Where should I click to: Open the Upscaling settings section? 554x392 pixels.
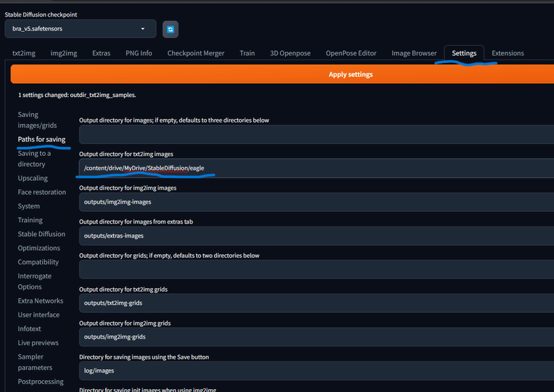click(33, 178)
